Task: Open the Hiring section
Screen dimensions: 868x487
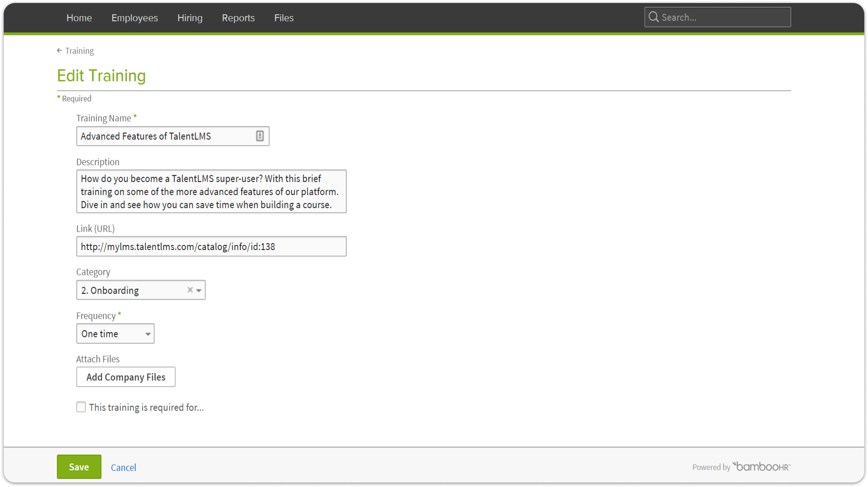Action: [x=190, y=18]
